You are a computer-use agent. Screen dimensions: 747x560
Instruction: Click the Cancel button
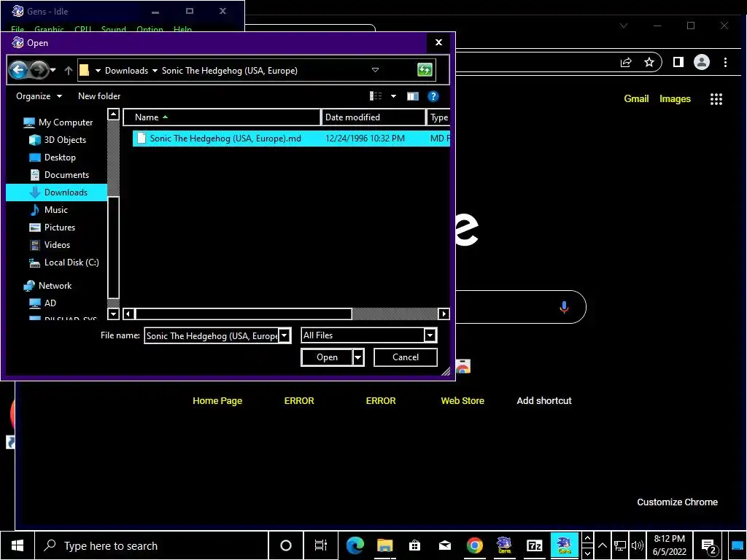pos(406,357)
